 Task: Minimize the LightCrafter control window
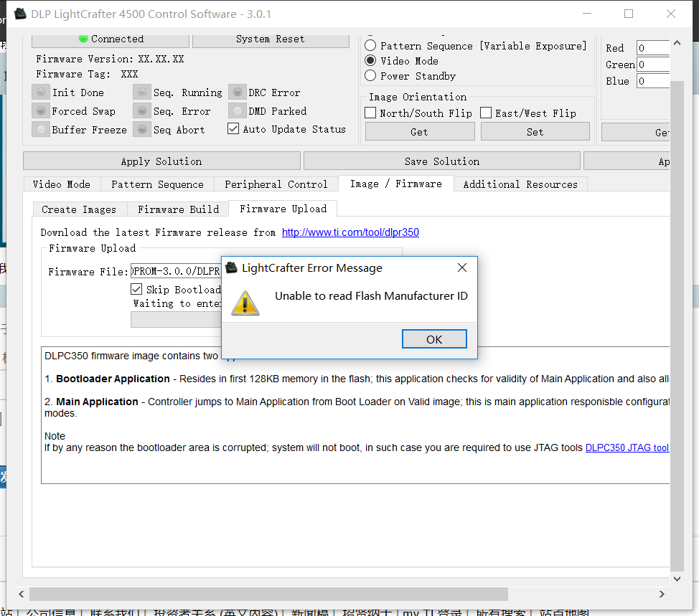[x=587, y=14]
